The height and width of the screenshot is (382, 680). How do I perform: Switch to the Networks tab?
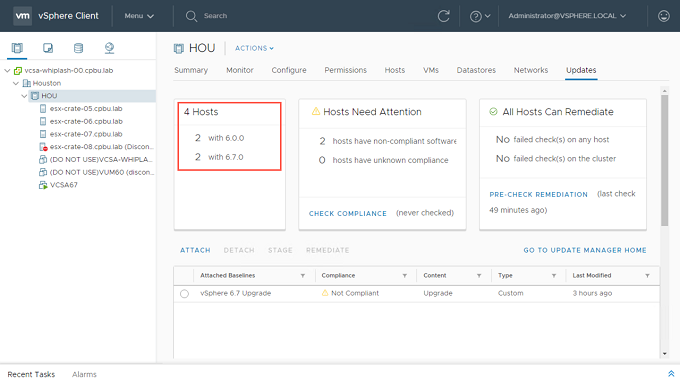[x=531, y=70]
